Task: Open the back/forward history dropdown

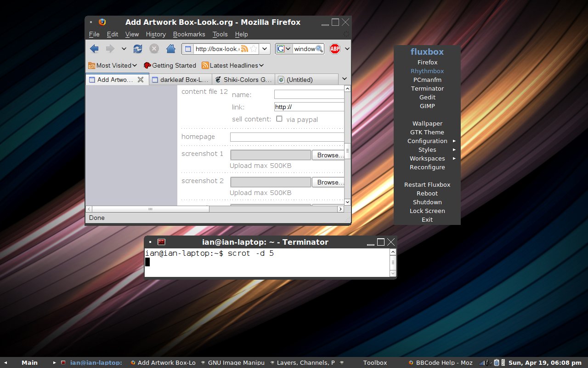Action: point(124,49)
